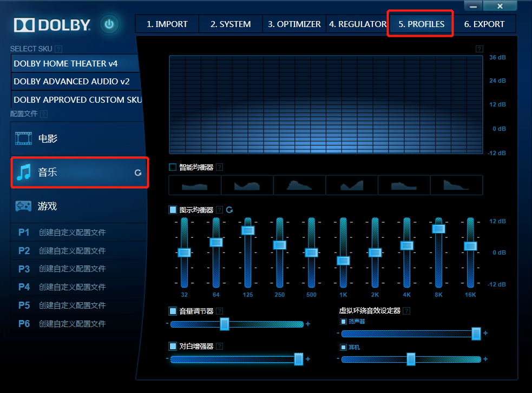Viewport: 532px width, 393px height.
Task: Create custom profile P5
Action: point(79,305)
